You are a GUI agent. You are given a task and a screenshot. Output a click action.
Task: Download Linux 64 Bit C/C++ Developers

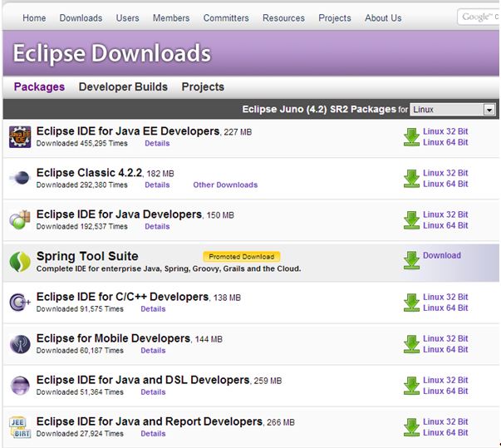click(x=445, y=308)
